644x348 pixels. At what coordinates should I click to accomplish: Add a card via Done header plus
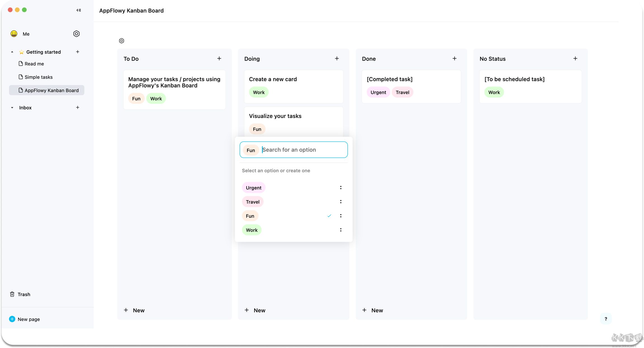pyautogui.click(x=454, y=58)
